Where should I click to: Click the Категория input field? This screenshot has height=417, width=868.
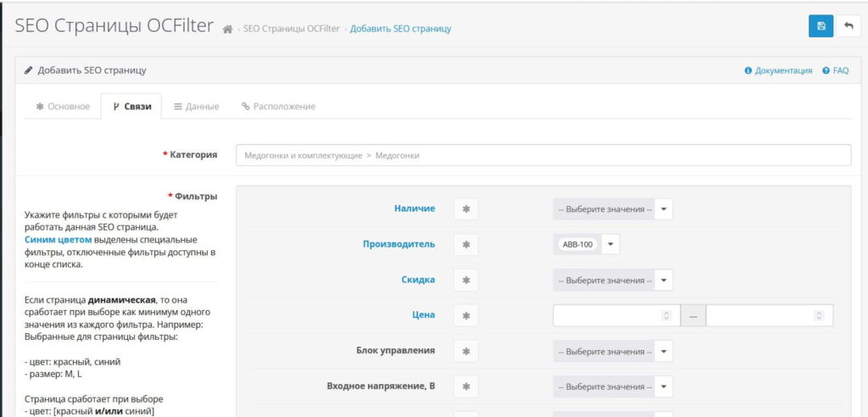tap(542, 155)
